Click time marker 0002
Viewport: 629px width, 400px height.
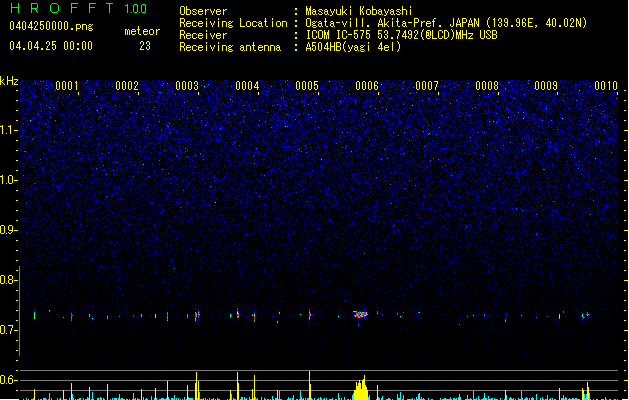tap(127, 86)
